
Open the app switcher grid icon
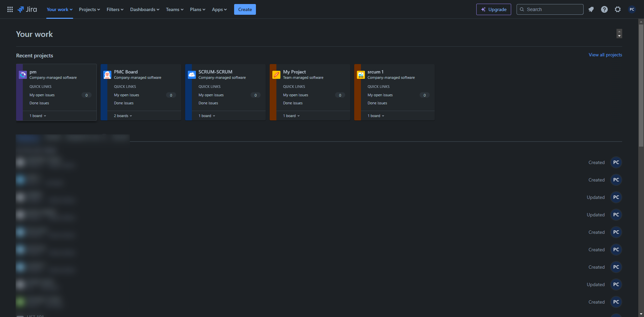(10, 9)
